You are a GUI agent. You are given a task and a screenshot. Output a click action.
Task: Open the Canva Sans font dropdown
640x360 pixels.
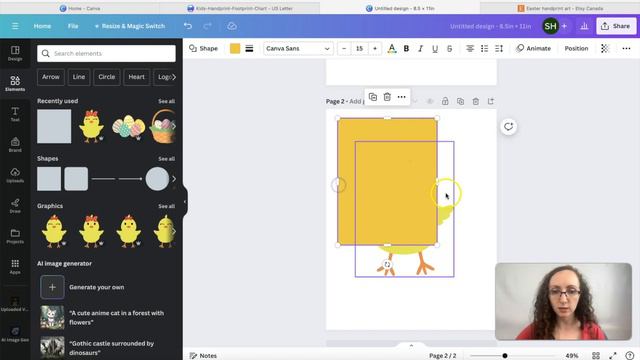pos(298,49)
